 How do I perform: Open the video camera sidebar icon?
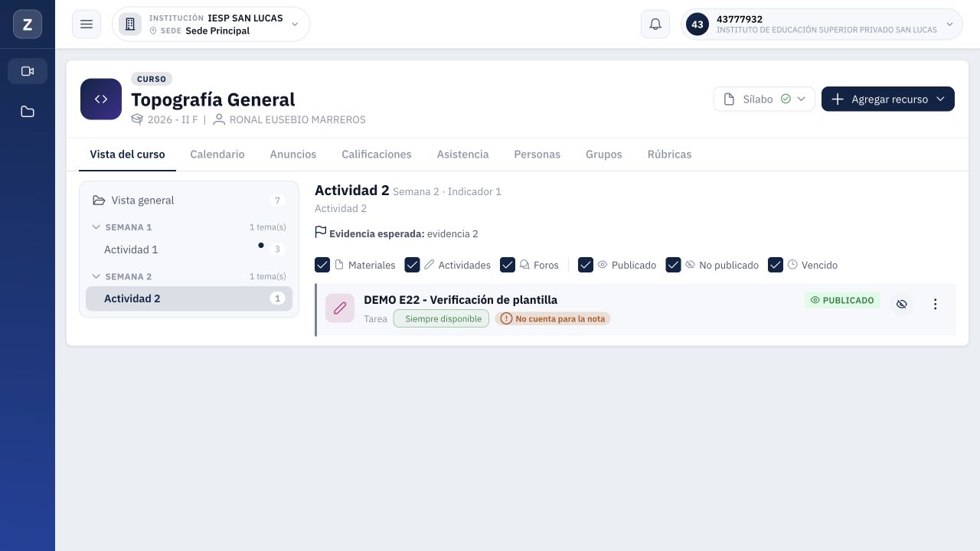coord(28,71)
